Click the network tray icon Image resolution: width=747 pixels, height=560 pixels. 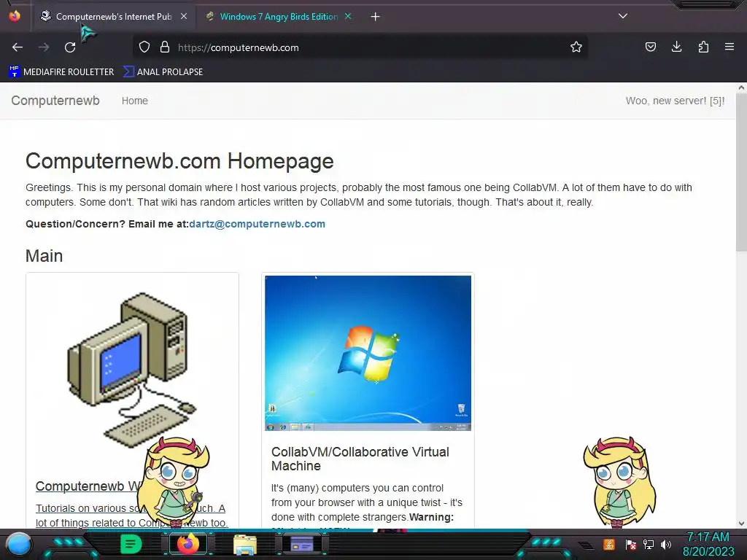point(649,544)
